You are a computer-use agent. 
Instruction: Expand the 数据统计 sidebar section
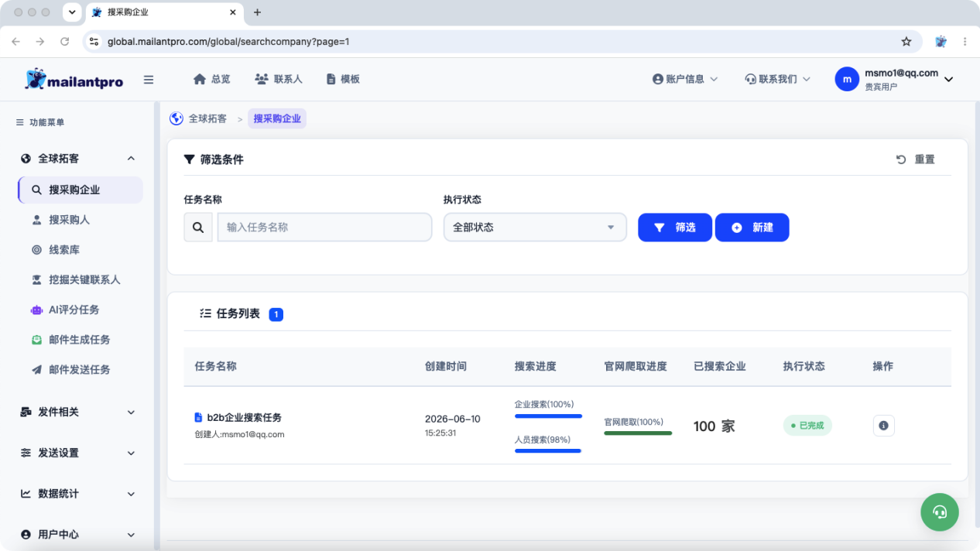77,494
